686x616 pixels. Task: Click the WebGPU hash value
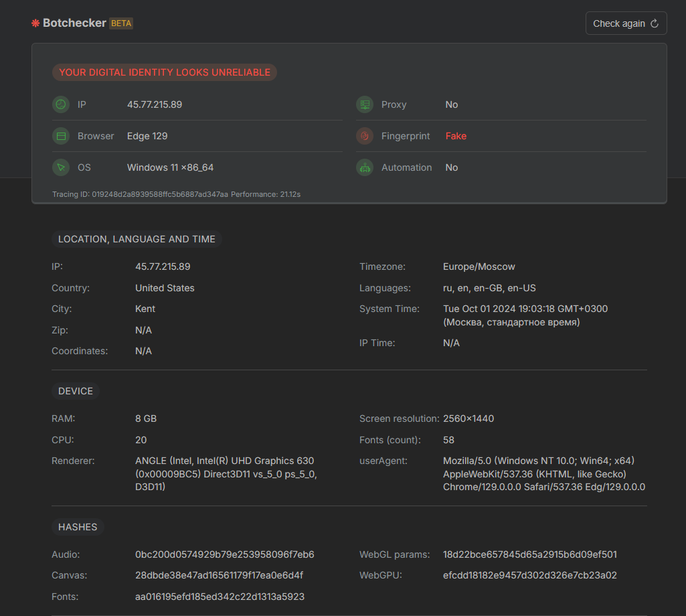(x=529, y=575)
